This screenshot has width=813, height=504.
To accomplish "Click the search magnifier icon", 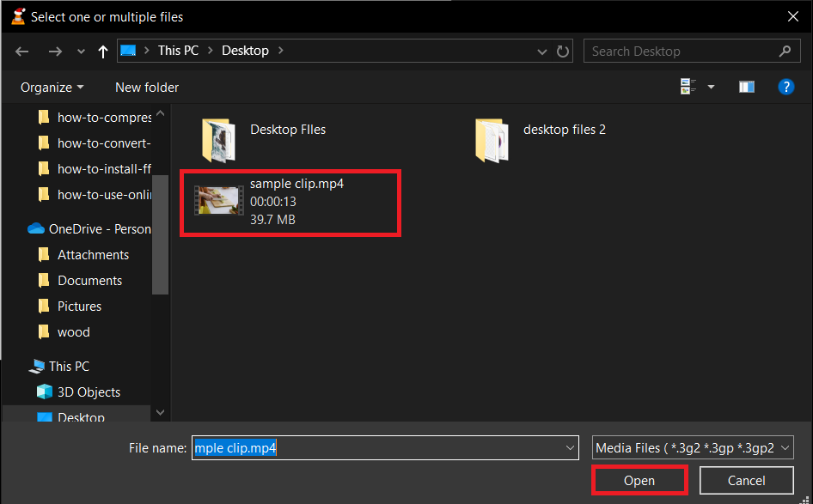I will pos(784,51).
